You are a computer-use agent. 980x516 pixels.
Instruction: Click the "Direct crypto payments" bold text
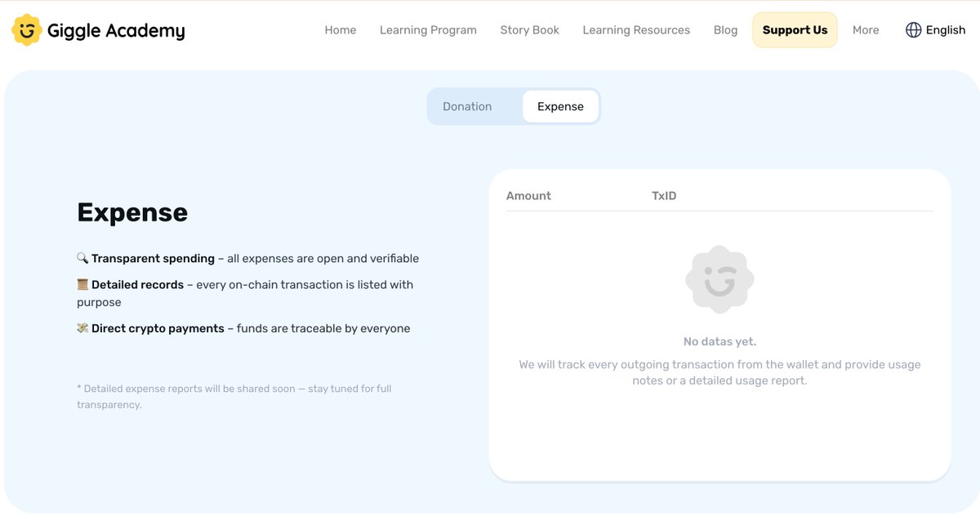click(158, 328)
